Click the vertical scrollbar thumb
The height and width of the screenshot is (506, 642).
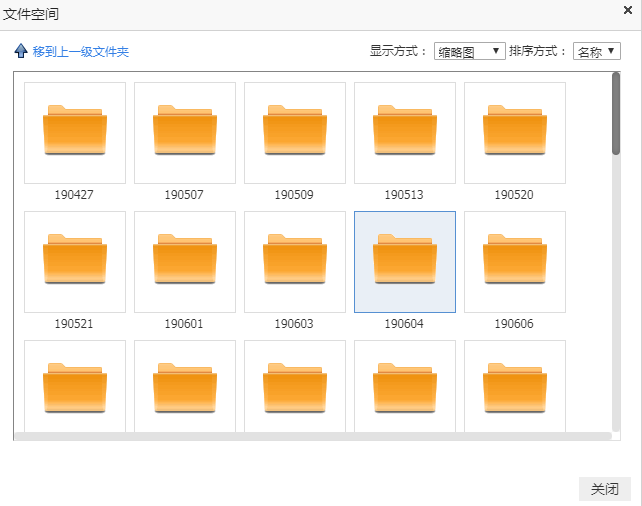[x=616, y=114]
